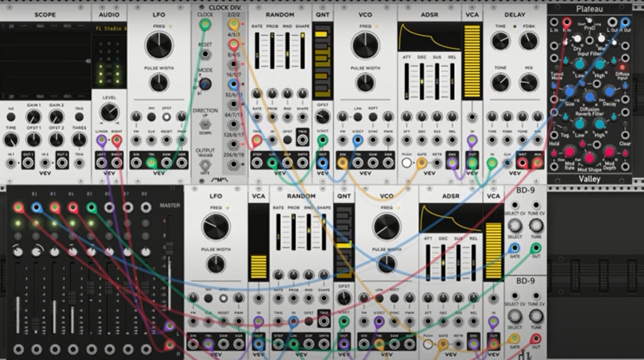The height and width of the screenshot is (360, 644).
Task: Click the SCOPE module TRIG button
Action: (79, 117)
